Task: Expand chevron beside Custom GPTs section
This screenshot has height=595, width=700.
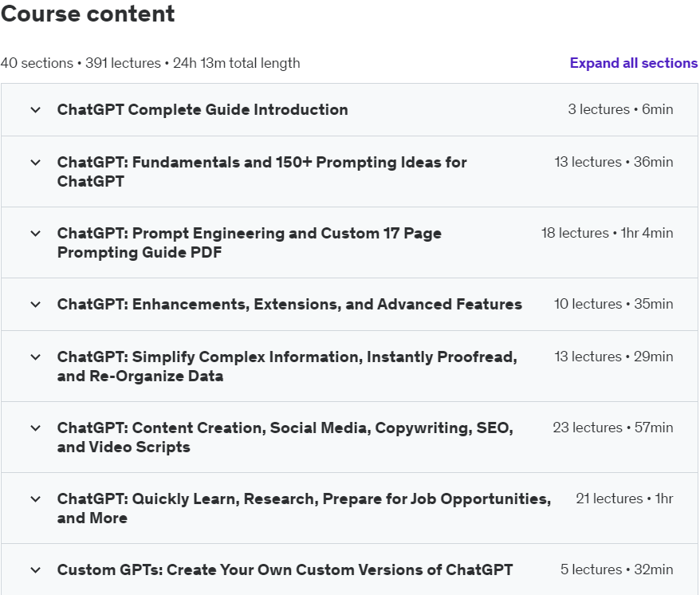Action: click(35, 570)
